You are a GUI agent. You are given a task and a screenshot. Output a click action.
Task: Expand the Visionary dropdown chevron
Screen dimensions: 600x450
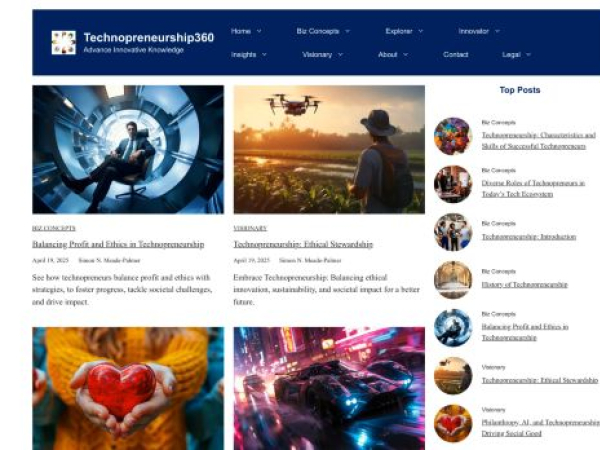[340, 54]
